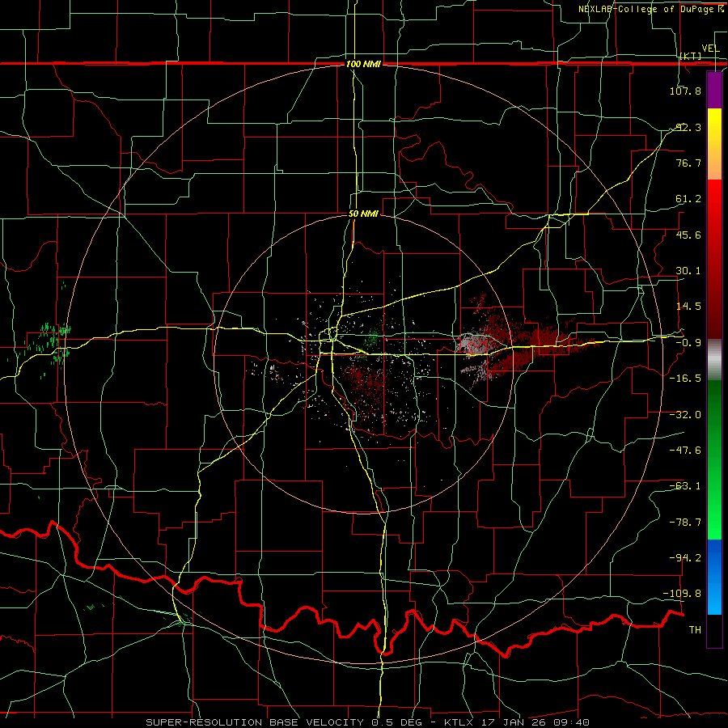This screenshot has height=728, width=728.
Task: Select the 76.7 scale value
Action: [x=688, y=163]
